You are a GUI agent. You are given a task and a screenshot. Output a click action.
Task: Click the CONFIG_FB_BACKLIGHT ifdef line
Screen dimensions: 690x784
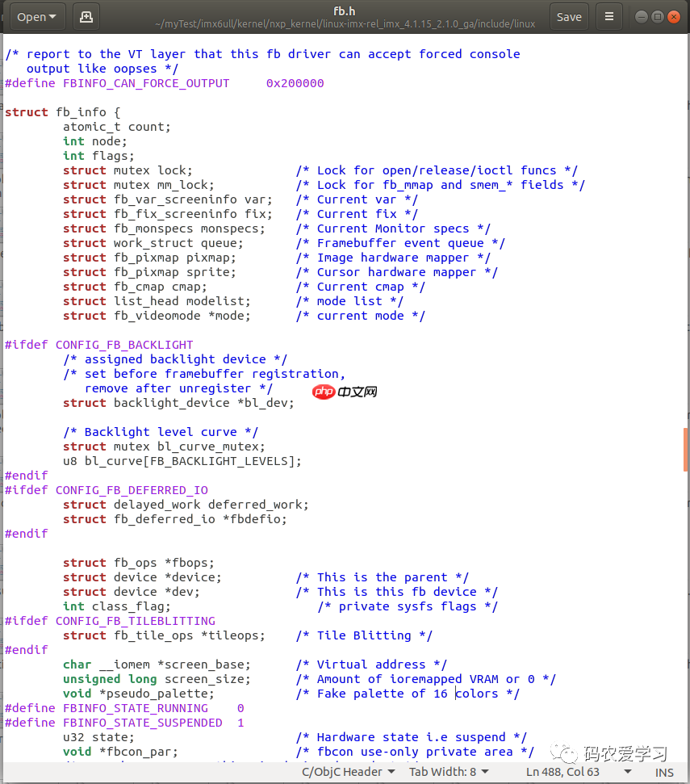98,344
